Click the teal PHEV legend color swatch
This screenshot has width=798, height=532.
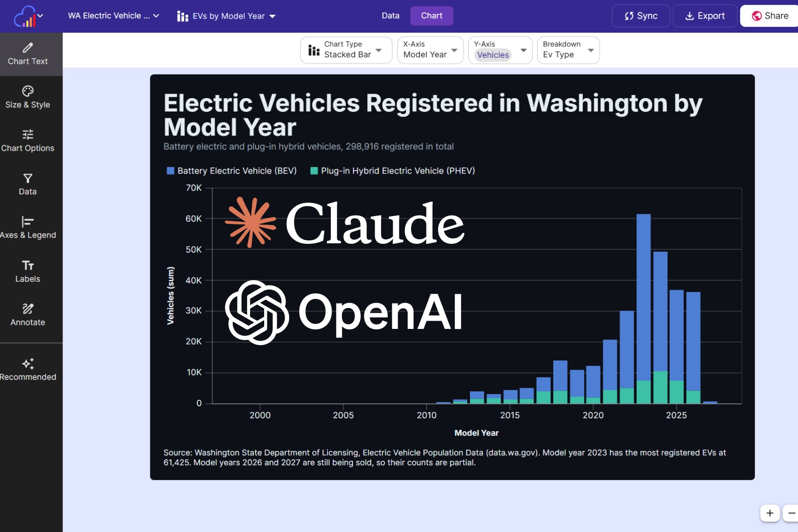pyautogui.click(x=314, y=171)
